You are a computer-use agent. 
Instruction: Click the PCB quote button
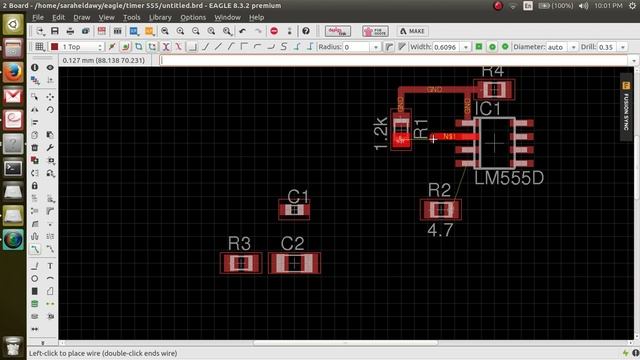[x=375, y=31]
